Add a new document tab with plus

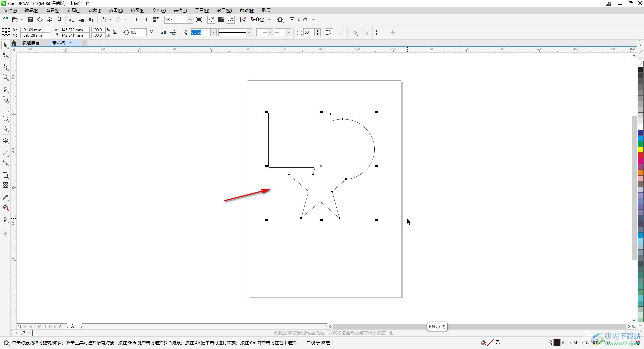(85, 43)
